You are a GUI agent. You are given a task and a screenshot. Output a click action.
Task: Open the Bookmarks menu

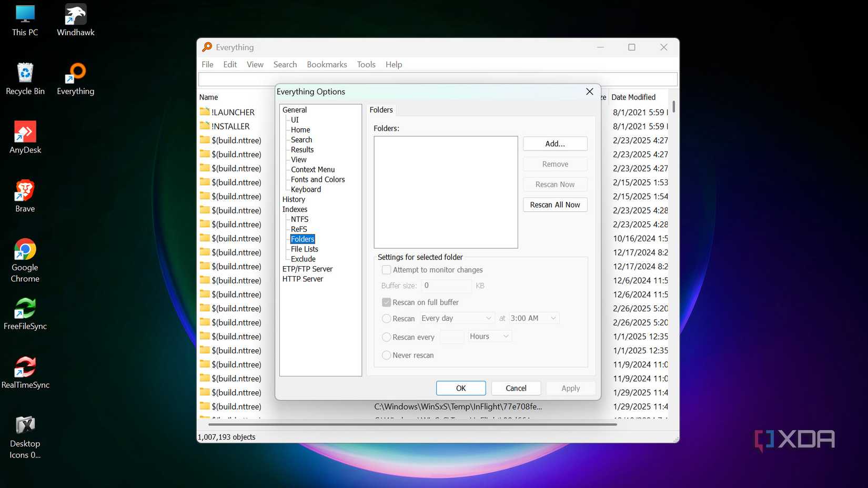tap(327, 64)
